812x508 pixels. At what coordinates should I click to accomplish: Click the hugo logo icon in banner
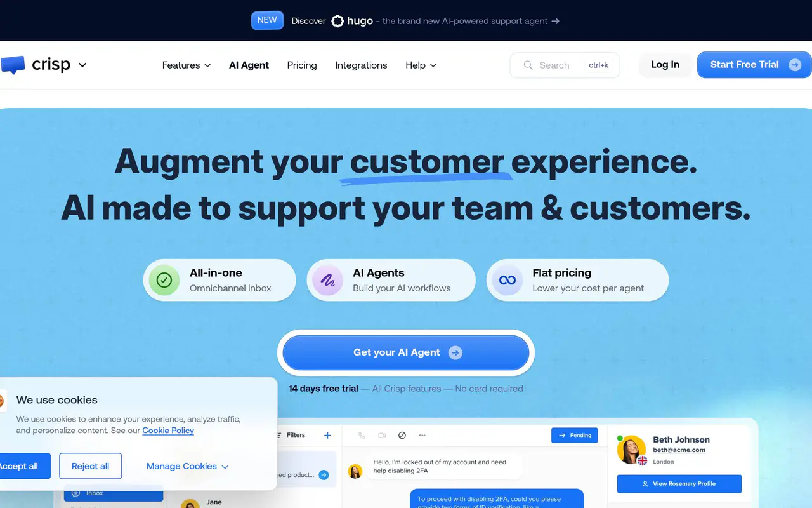coord(337,21)
